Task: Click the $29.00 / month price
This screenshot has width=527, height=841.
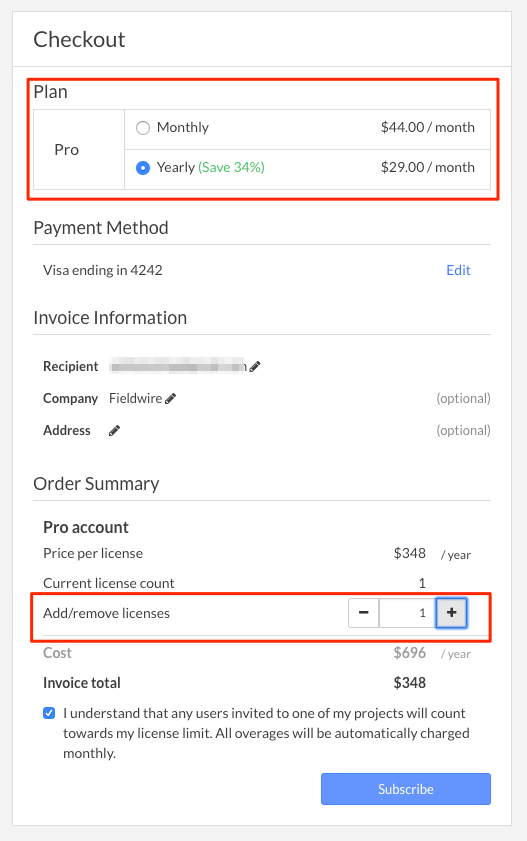Action: pos(428,167)
